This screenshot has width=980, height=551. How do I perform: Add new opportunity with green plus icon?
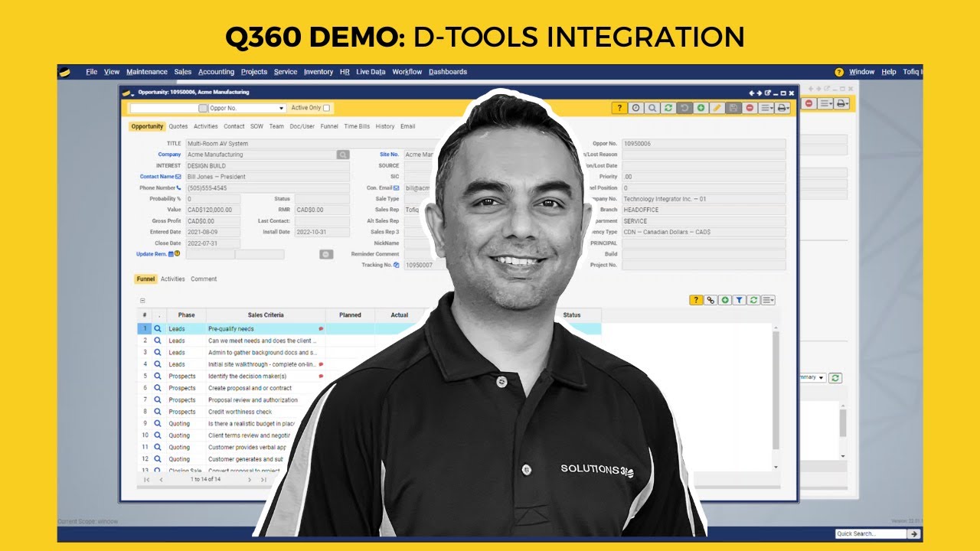coord(701,108)
